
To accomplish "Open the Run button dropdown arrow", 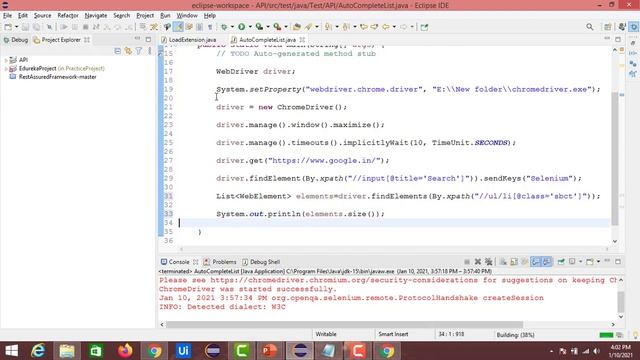I will tap(250, 27).
